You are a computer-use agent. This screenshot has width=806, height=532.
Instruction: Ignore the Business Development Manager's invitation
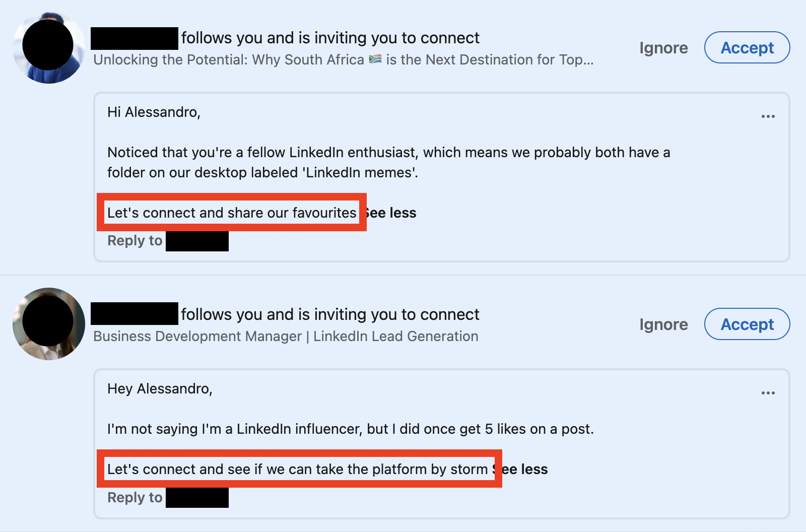663,324
